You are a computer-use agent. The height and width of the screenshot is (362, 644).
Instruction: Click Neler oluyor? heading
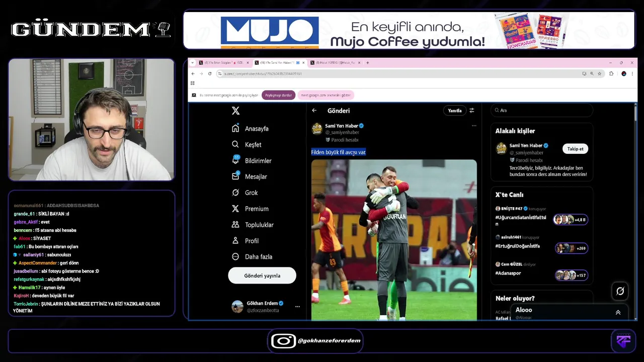[515, 298]
